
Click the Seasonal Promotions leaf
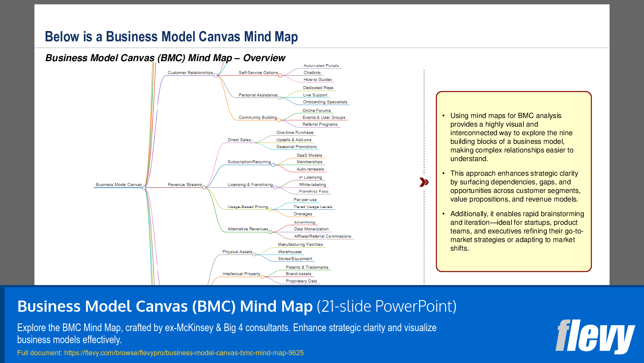[x=296, y=147]
